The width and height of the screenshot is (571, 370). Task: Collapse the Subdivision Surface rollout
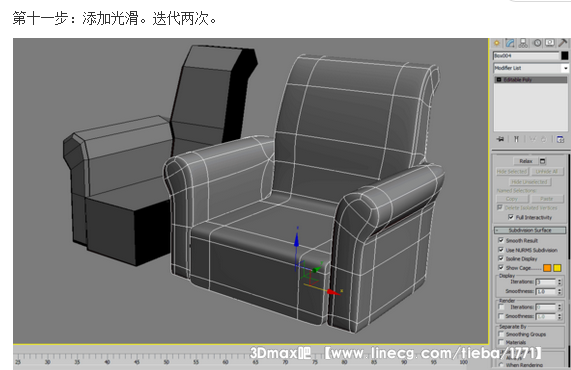530,230
